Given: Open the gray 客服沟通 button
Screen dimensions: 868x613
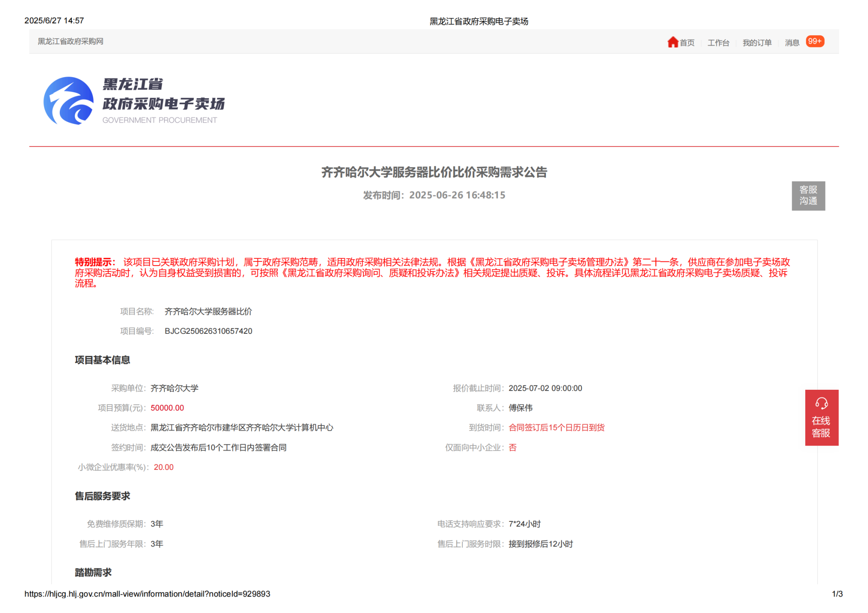Looking at the screenshot, I should pos(808,196).
